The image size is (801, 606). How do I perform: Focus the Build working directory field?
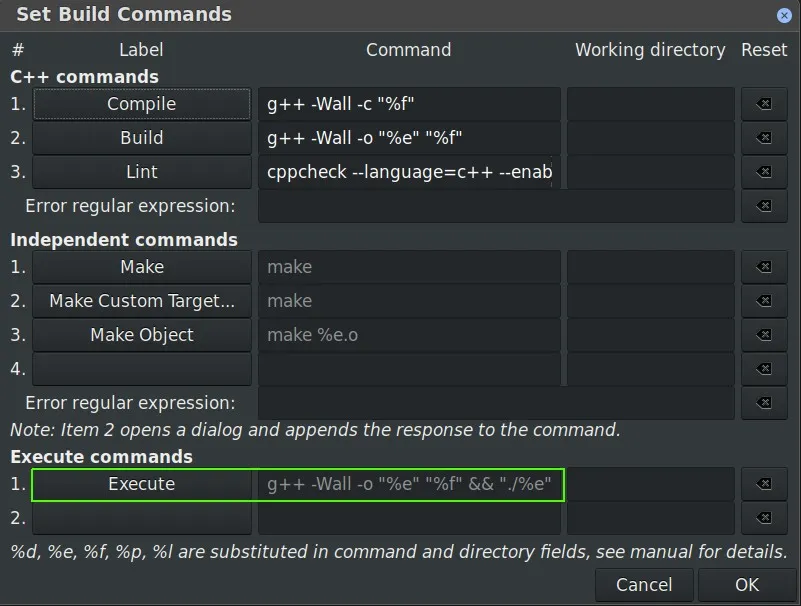(650, 138)
